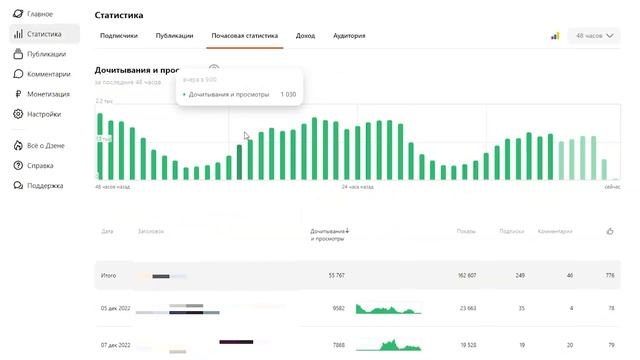Screen dimensions: 640x360
Task: Open Статистика in the left sidebar
Action: point(44,34)
